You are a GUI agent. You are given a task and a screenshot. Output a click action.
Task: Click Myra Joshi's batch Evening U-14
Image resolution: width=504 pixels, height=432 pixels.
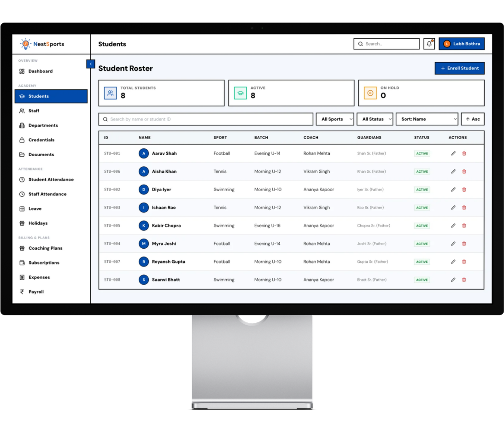pos(267,244)
